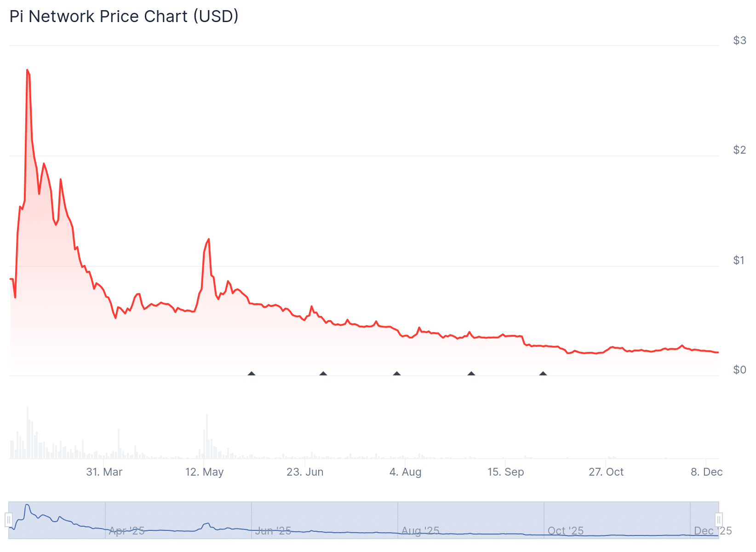
Task: Click the early June triangle marker on baseline
Action: click(252, 374)
